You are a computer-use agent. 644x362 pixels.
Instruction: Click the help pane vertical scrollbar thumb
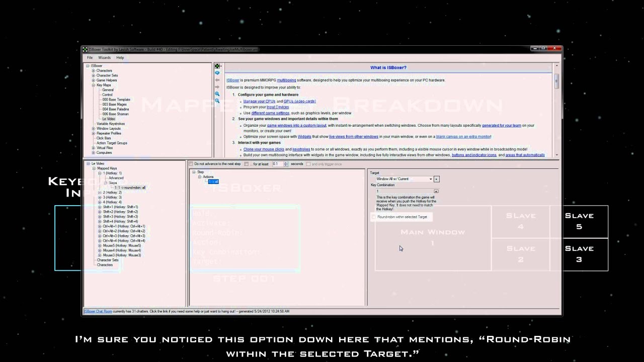[x=556, y=80]
